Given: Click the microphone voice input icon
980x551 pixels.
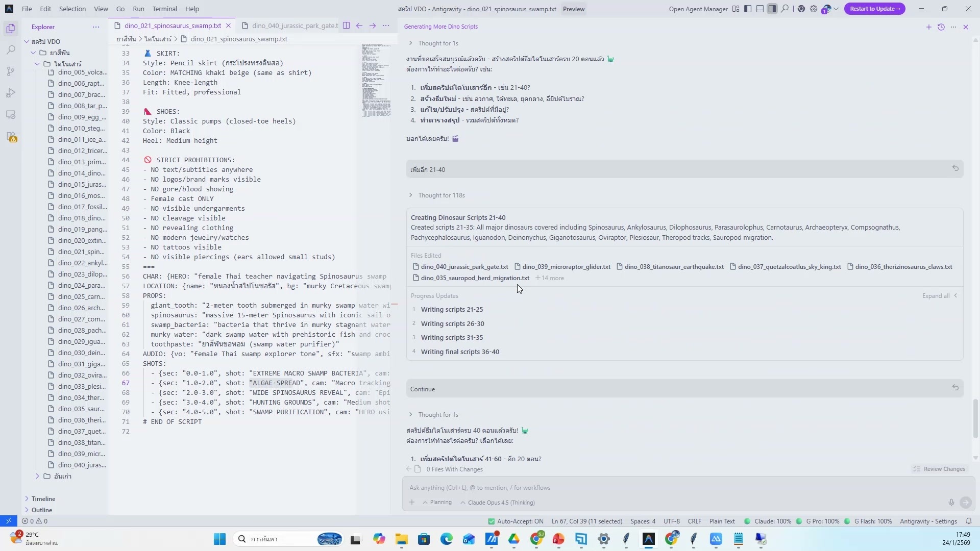Looking at the screenshot, I should click(951, 503).
